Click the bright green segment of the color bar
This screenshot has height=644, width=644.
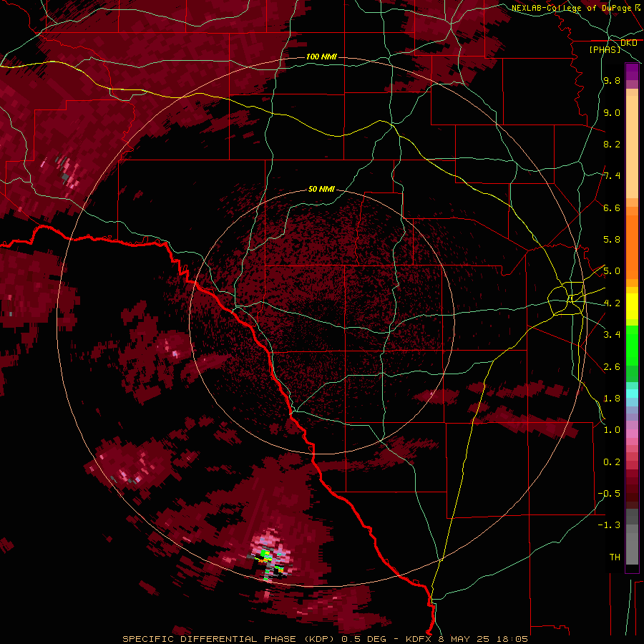[632, 346]
